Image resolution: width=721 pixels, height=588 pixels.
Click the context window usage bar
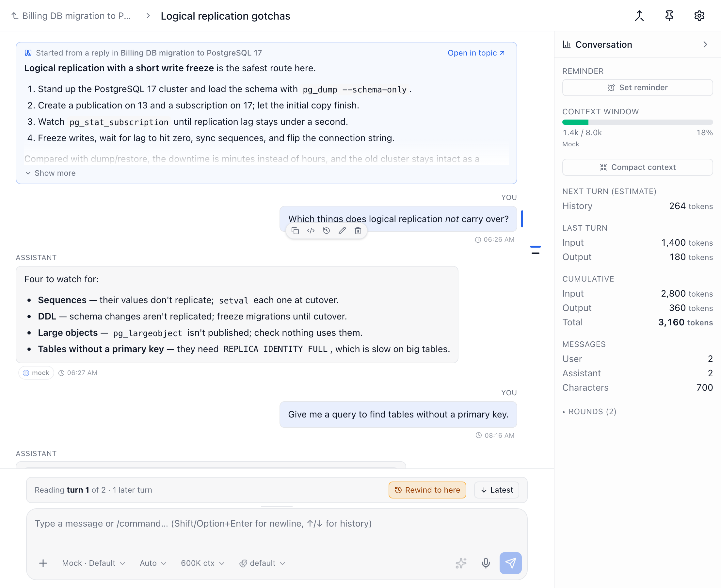pos(637,122)
